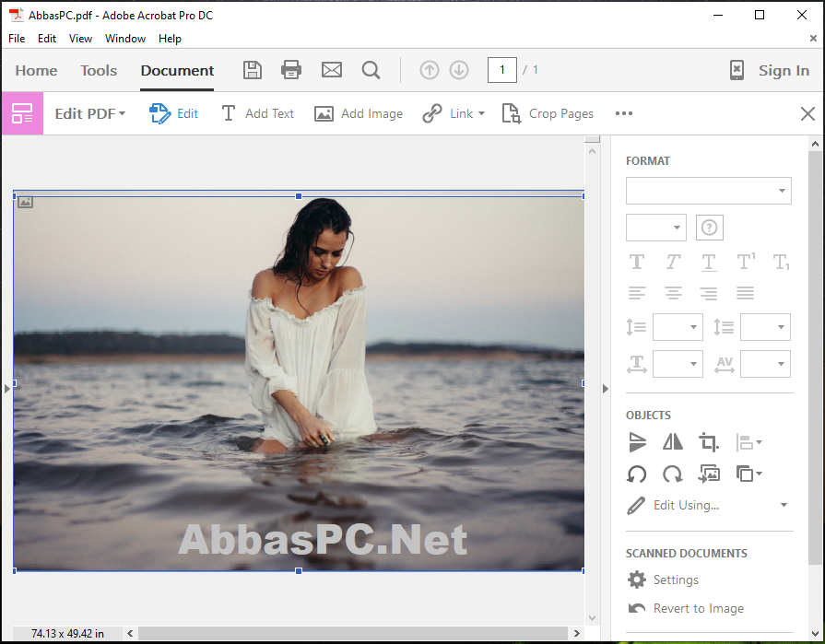Open the Window menu
Screen dimensions: 825x644
pos(125,39)
